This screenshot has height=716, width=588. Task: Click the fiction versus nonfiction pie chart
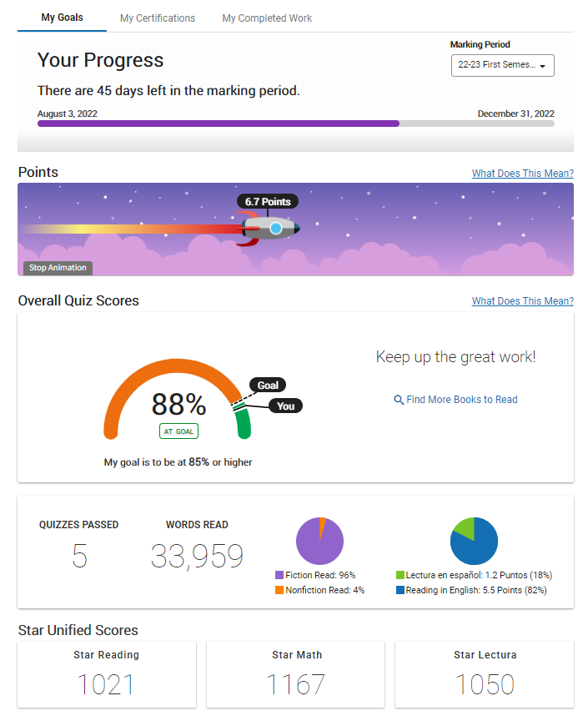click(x=319, y=541)
